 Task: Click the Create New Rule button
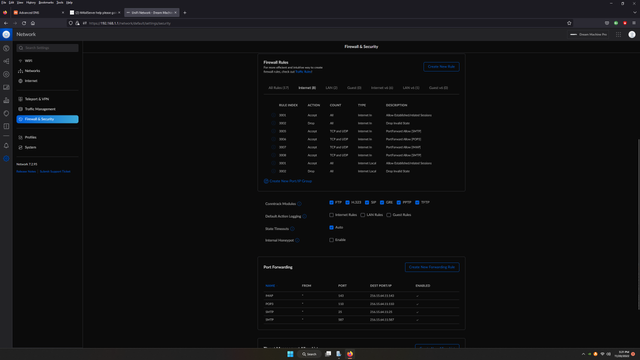pos(441,67)
